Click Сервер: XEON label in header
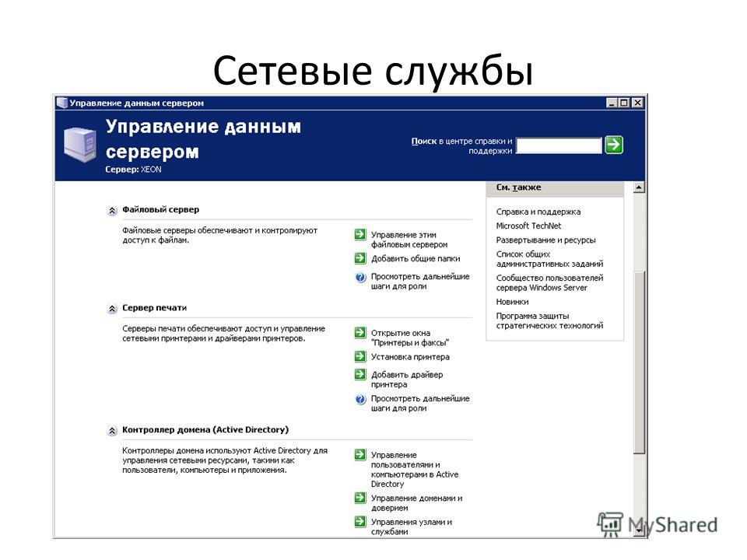Viewport: 747px width, 560px height. click(x=133, y=170)
